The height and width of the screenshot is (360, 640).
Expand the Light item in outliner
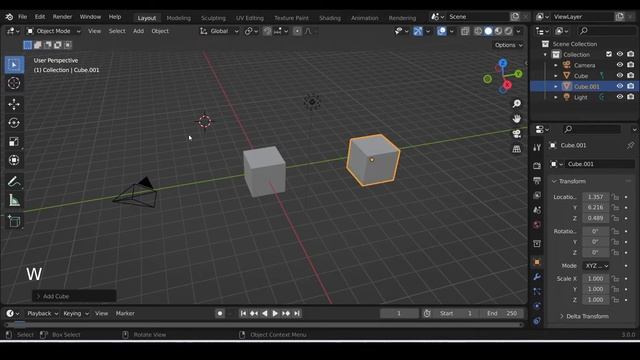pyautogui.click(x=556, y=97)
